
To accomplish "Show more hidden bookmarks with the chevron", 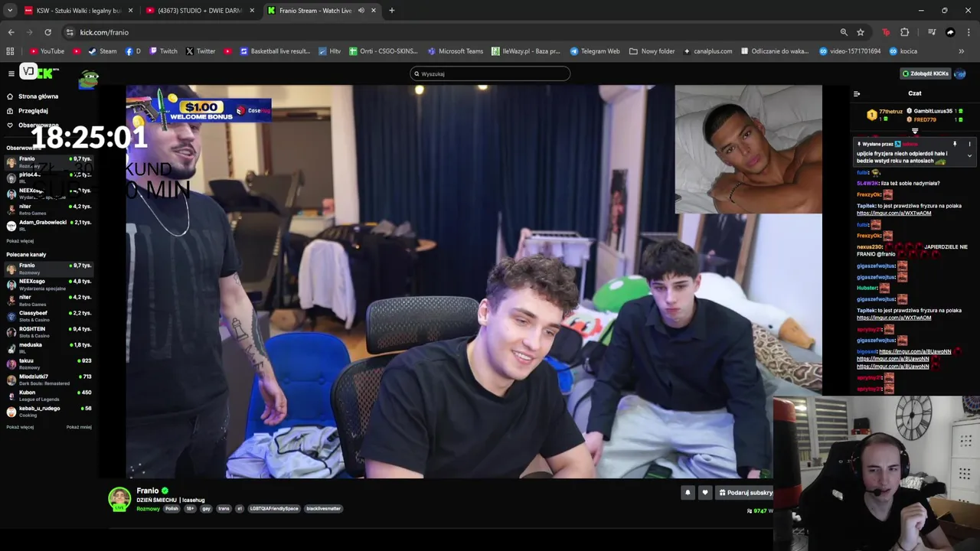I will (x=962, y=51).
